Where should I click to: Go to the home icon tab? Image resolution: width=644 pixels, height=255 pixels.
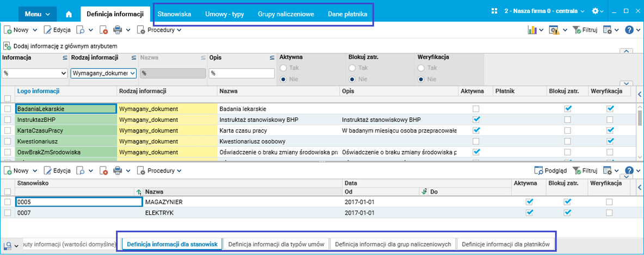pyautogui.click(x=69, y=14)
